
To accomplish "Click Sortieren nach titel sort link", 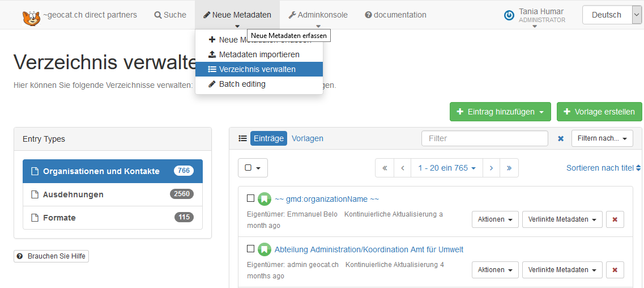I will pos(603,168).
